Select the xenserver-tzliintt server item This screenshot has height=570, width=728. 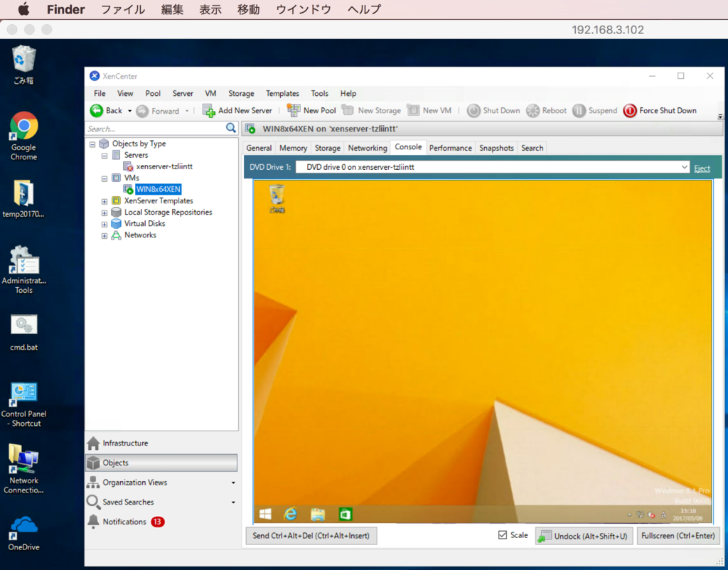click(164, 166)
